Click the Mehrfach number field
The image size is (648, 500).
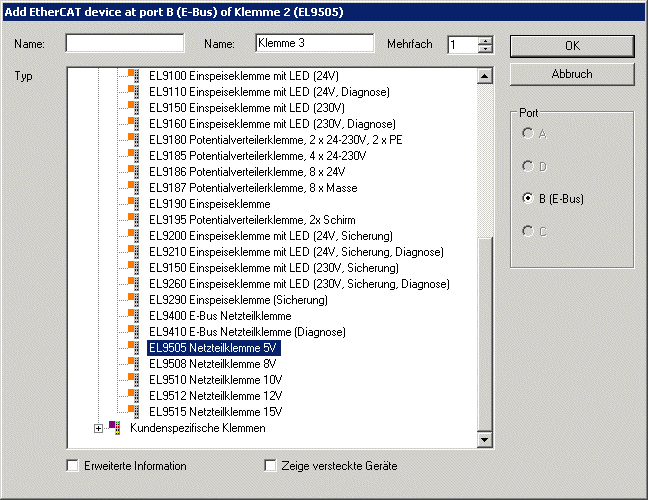(463, 45)
